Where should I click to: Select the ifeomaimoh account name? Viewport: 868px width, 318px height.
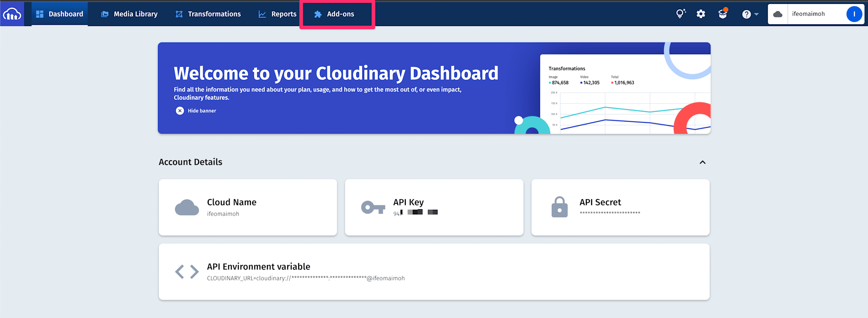point(808,14)
